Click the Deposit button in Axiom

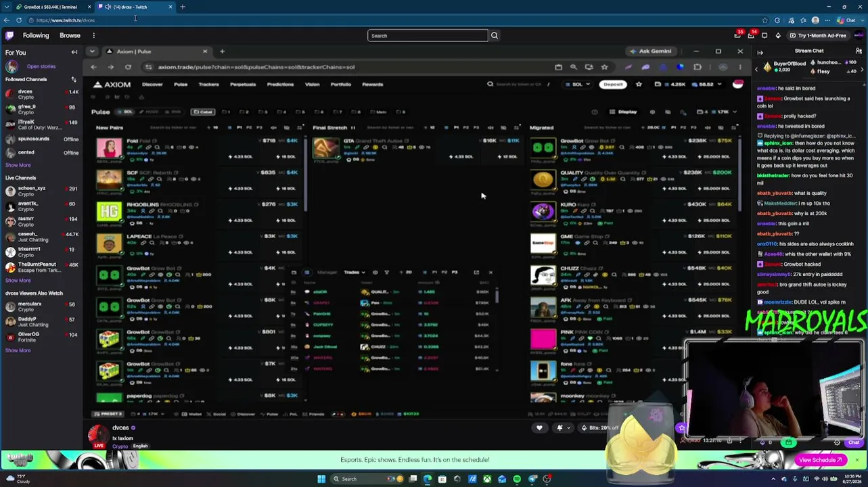[613, 85]
